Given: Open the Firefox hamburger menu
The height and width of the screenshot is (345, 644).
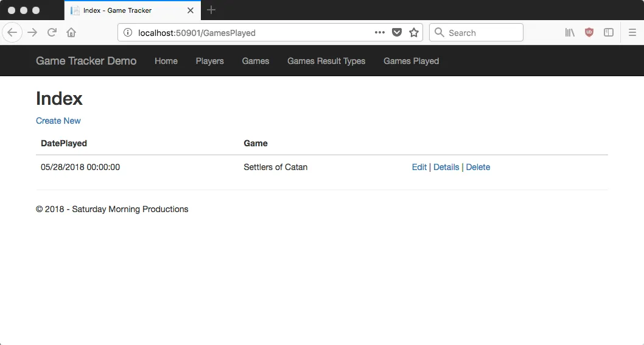Looking at the screenshot, I should 632,32.
